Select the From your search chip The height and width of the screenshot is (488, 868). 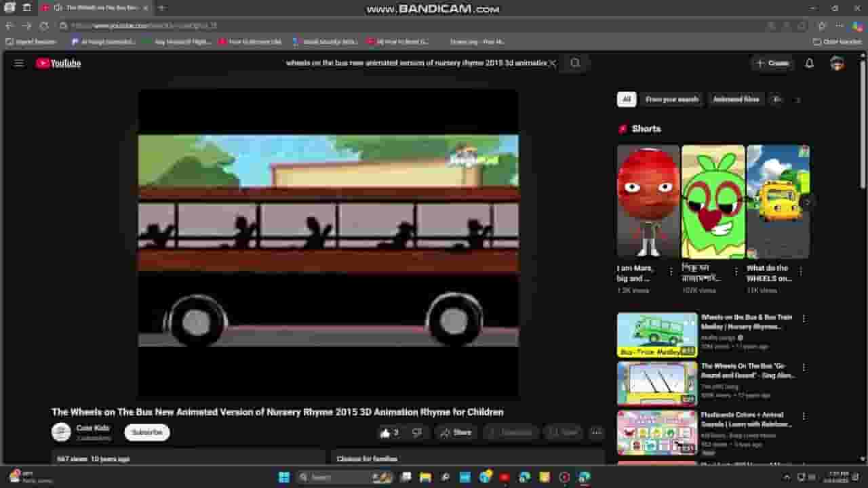(672, 100)
